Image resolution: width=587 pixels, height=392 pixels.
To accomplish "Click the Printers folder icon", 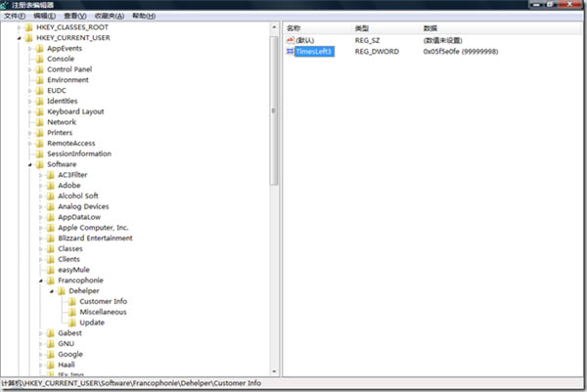I will (x=40, y=133).
